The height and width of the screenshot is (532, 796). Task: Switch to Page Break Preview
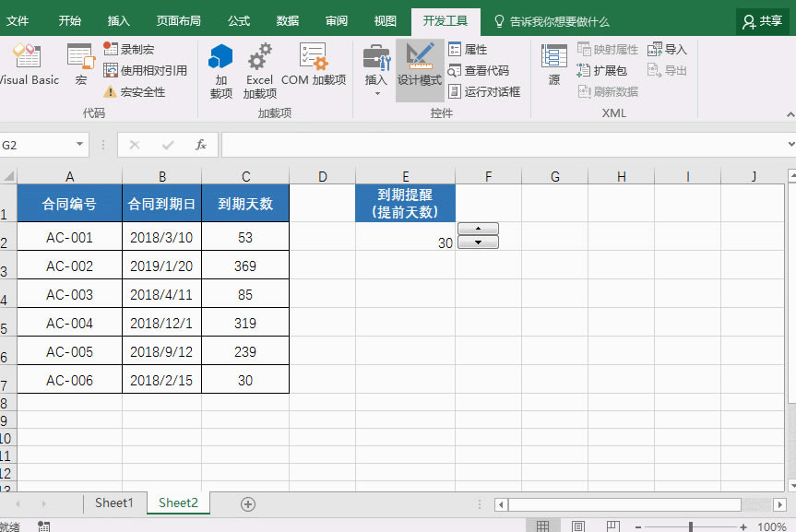[x=612, y=526]
